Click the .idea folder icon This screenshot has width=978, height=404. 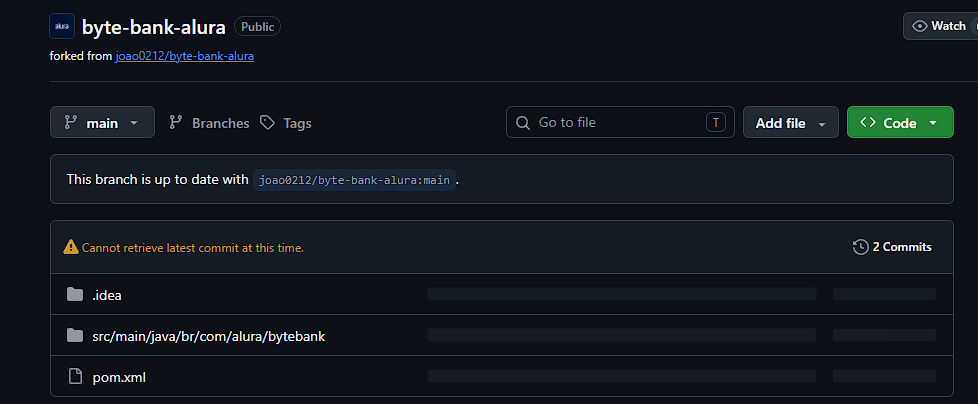(75, 294)
